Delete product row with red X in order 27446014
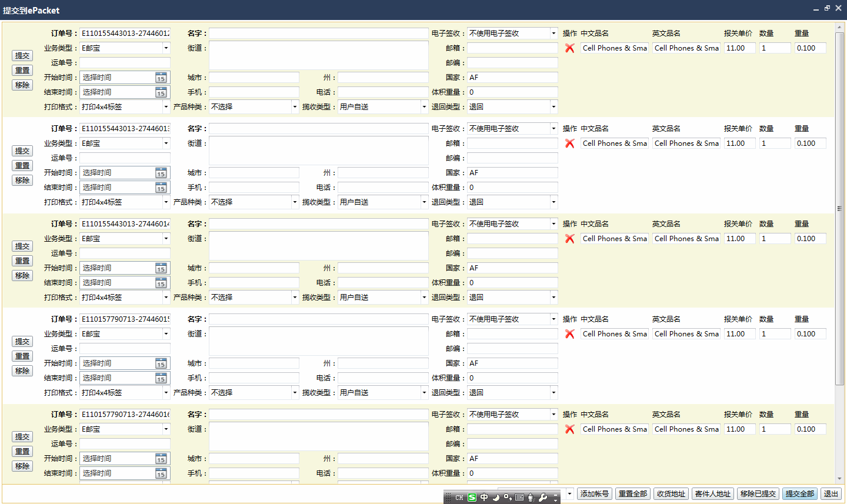Viewport: 847px width, 504px height. click(x=569, y=239)
